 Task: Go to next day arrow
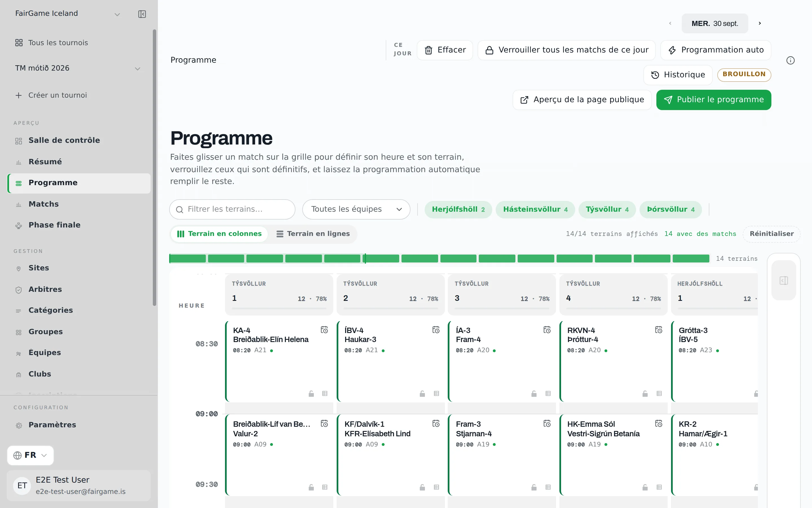point(760,23)
